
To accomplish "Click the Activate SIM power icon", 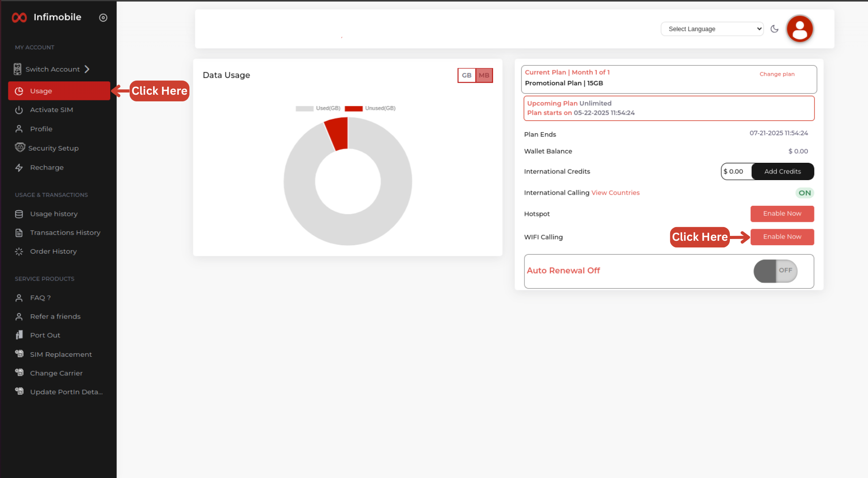I will pos(19,110).
